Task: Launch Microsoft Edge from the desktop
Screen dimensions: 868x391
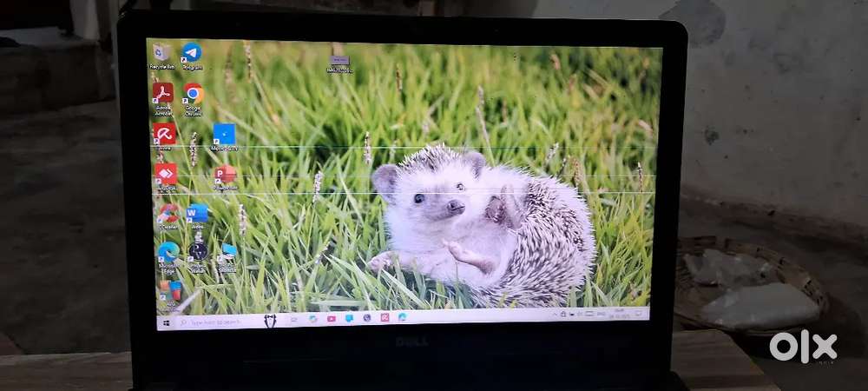Action: 168,252
